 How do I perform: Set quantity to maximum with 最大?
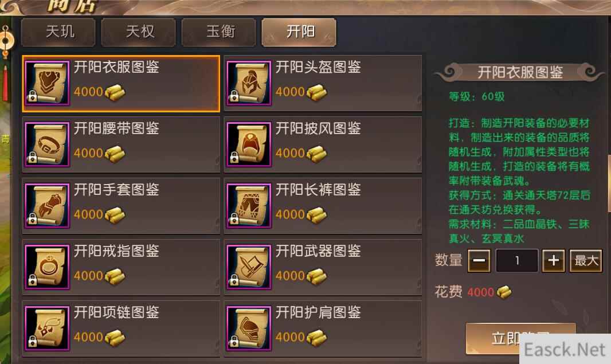(x=586, y=260)
